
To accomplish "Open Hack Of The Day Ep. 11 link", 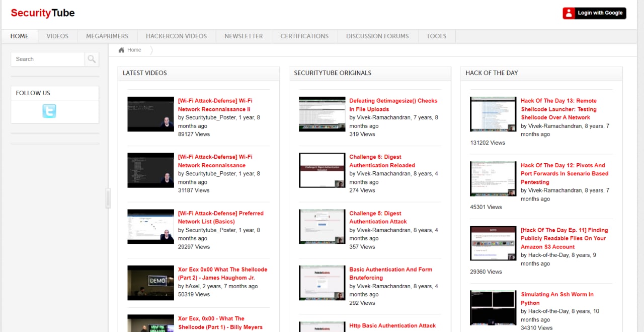I will click(565, 238).
